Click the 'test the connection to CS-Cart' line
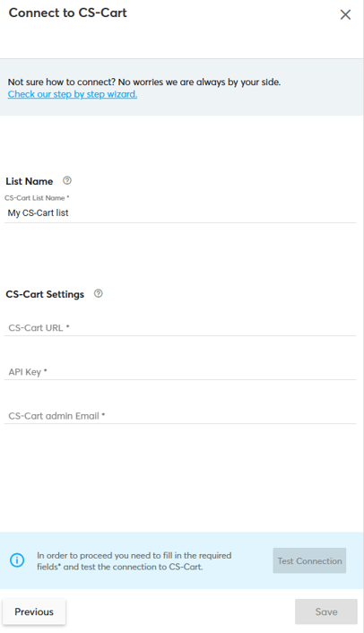 120,567
